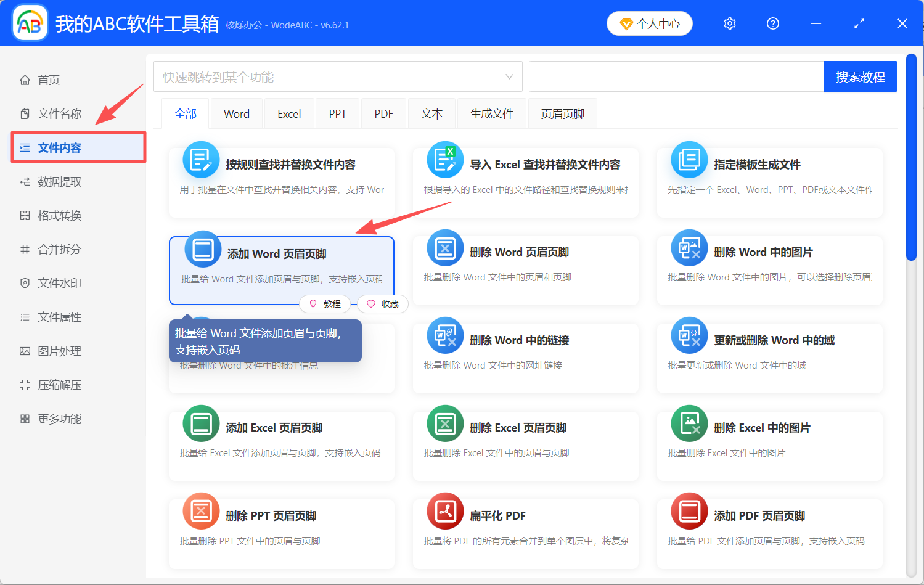The width and height of the screenshot is (924, 585).
Task: Open the 压缩解压 sidebar section
Action: (59, 385)
